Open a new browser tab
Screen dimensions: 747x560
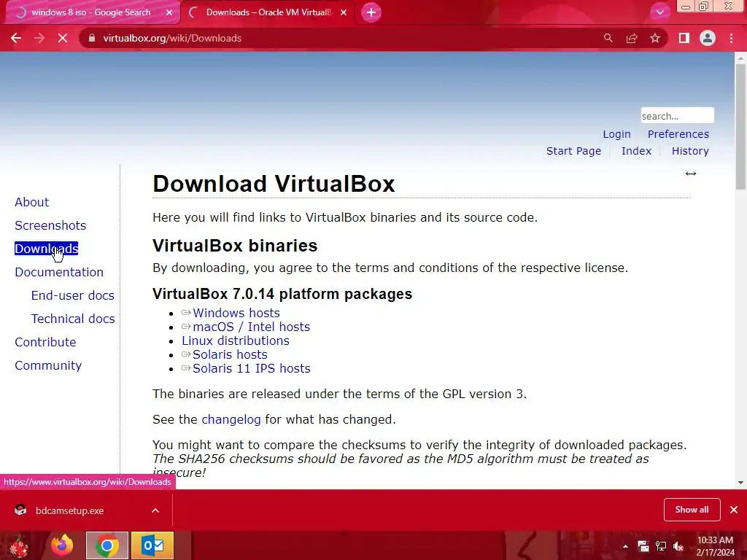click(x=371, y=12)
